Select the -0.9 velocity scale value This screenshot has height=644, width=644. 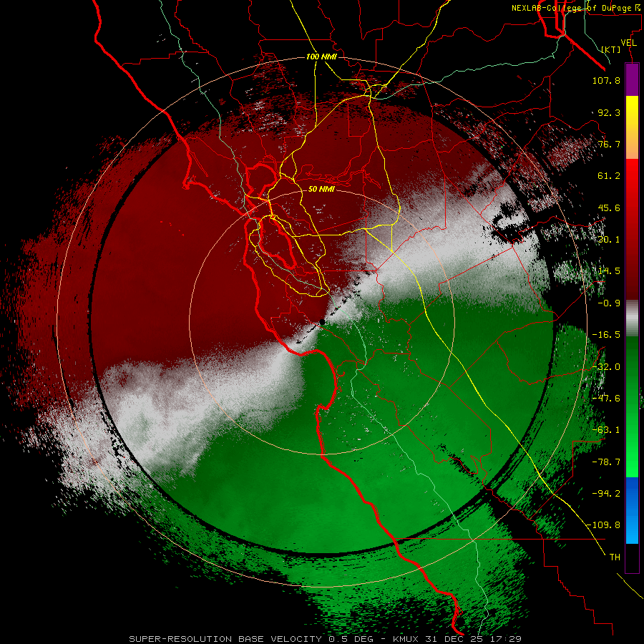[609, 303]
